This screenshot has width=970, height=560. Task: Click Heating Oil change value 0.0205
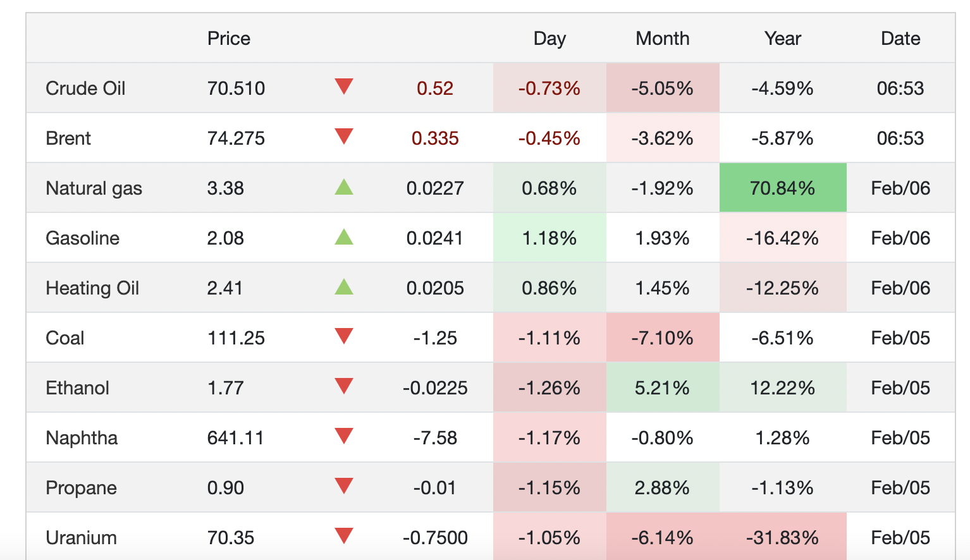[x=435, y=288]
